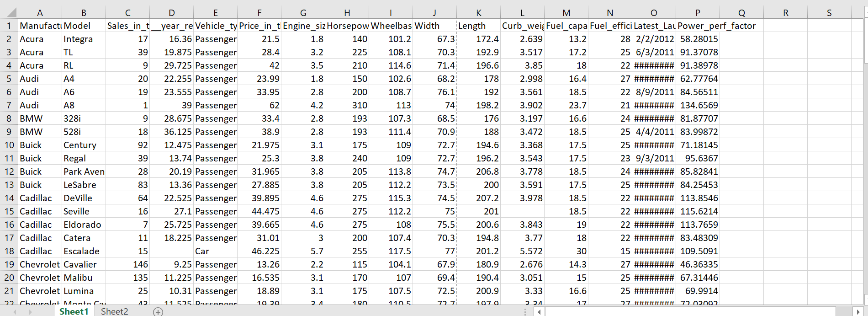Click horizontal scrollbar left arrow
868x316 pixels.
(x=539, y=312)
